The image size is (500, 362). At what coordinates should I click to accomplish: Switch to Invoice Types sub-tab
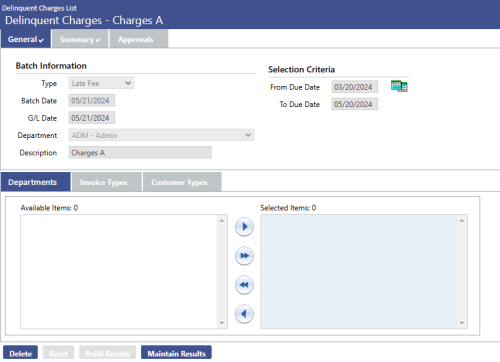click(x=107, y=182)
